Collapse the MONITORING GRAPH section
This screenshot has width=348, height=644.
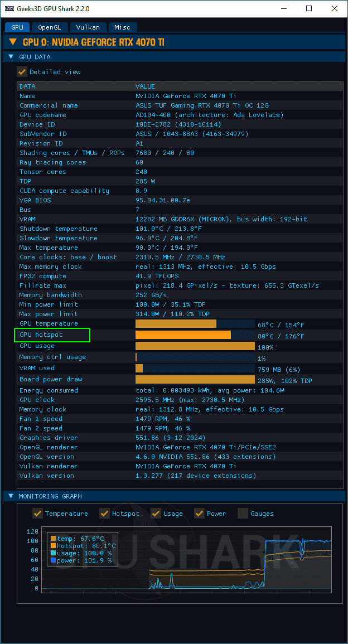coord(11,496)
